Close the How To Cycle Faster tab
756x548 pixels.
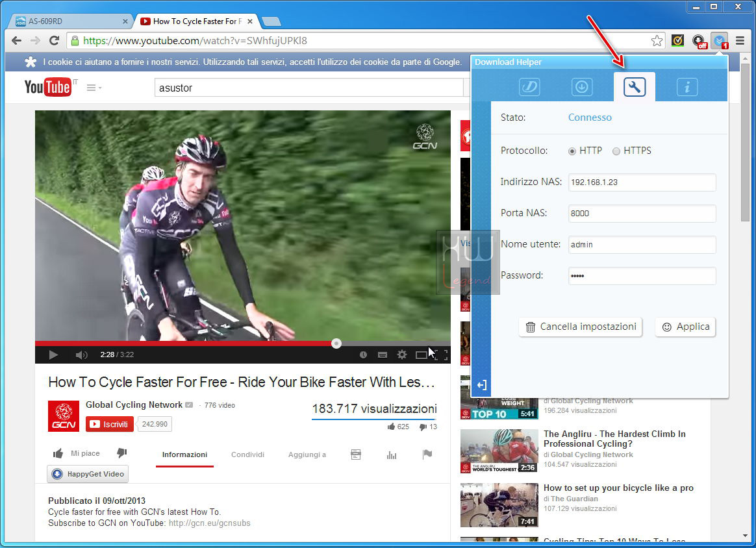[x=250, y=21]
